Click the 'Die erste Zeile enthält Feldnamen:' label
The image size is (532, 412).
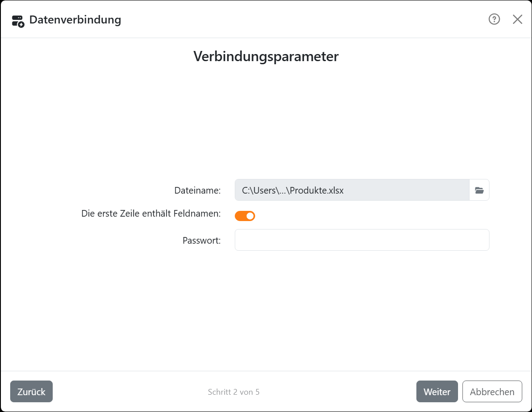(151, 214)
